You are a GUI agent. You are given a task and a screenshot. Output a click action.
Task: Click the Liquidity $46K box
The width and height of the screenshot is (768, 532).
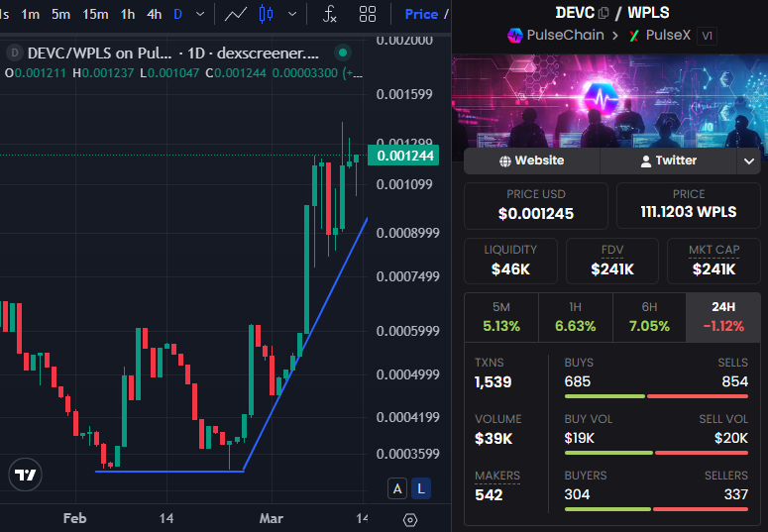510,262
